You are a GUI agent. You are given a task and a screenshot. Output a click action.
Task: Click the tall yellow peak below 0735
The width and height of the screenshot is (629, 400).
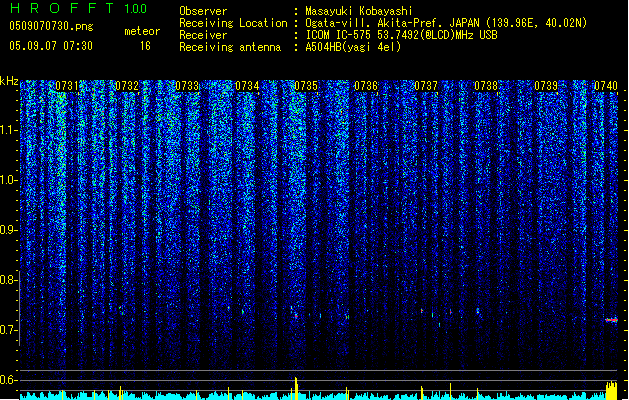[296, 388]
